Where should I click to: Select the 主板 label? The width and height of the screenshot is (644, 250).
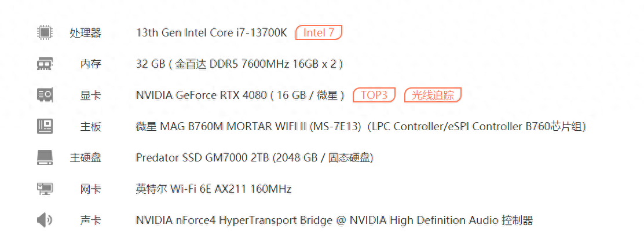pos(90,126)
